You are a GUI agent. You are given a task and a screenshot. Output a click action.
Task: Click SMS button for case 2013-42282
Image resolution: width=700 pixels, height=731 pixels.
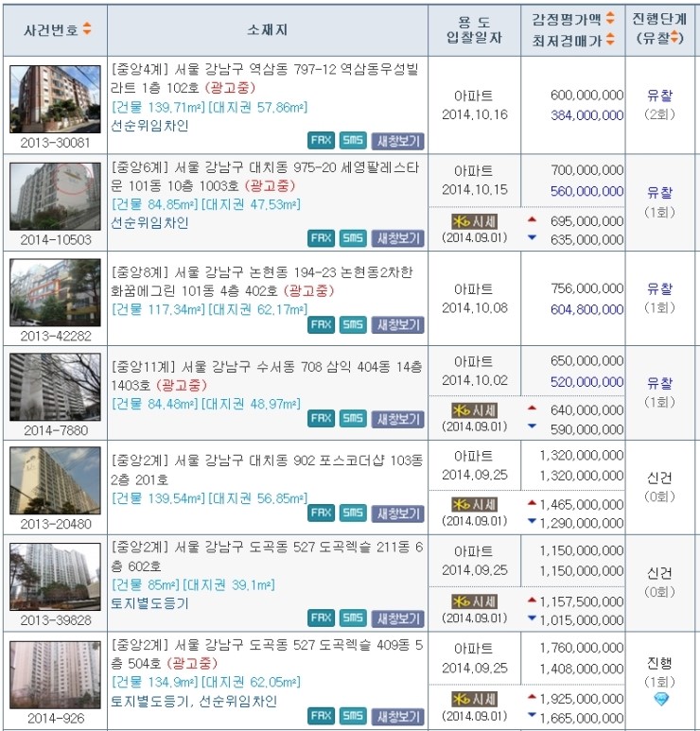pyautogui.click(x=353, y=324)
